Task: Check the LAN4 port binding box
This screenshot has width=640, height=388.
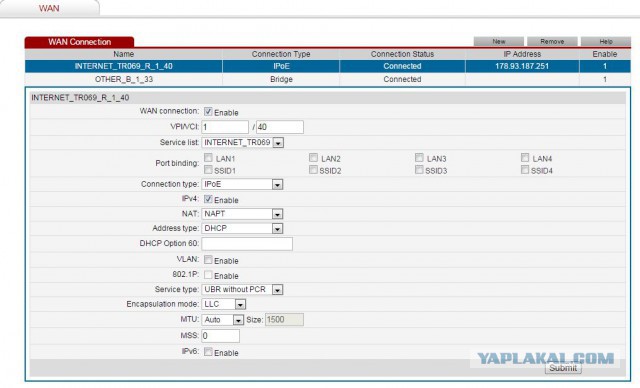Action: [x=525, y=157]
